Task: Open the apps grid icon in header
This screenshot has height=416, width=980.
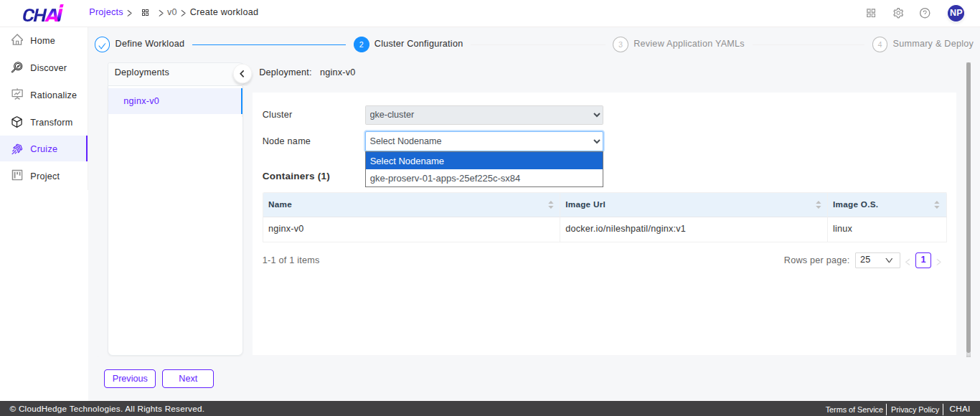Action: tap(871, 13)
